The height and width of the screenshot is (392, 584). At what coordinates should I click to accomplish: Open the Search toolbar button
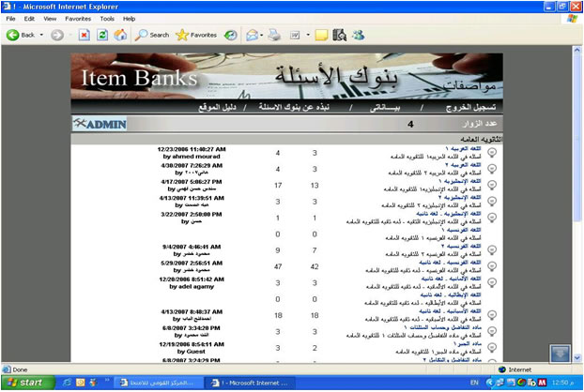click(x=151, y=35)
